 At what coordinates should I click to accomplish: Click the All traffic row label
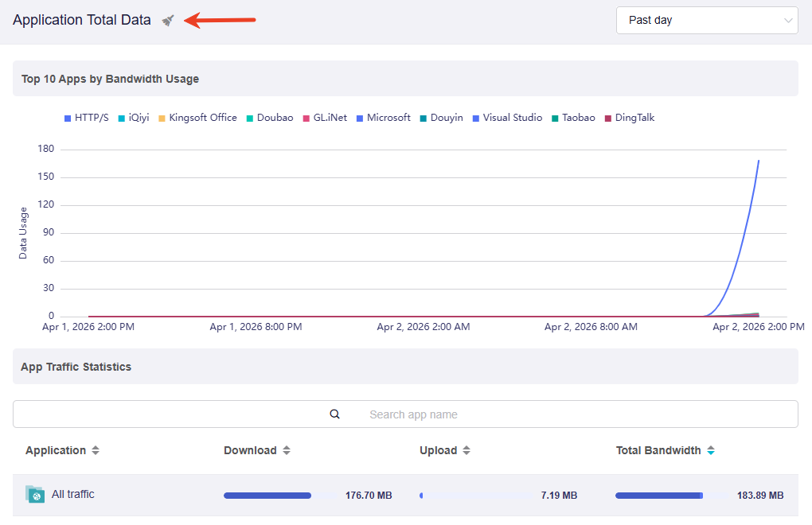[73, 495]
